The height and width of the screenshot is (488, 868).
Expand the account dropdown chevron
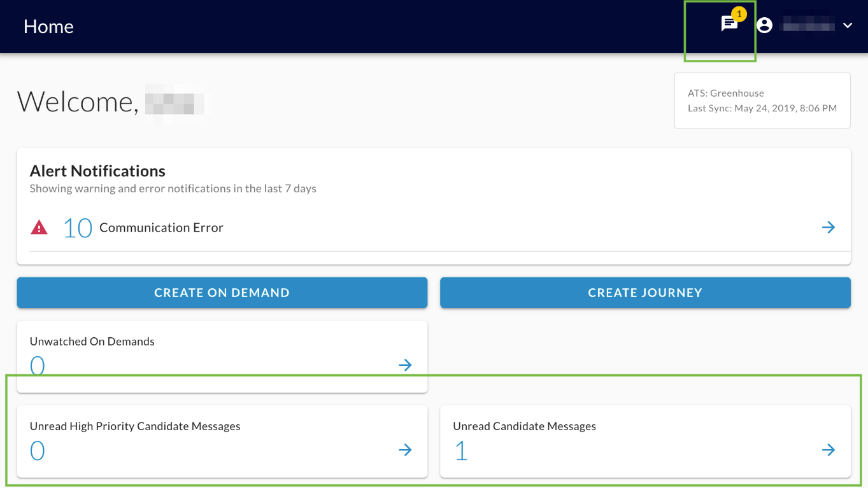pos(848,25)
